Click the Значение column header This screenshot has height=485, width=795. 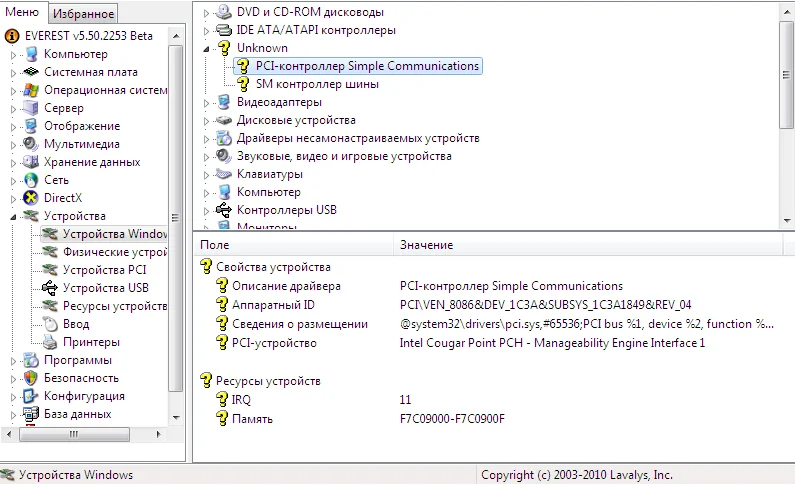588,245
